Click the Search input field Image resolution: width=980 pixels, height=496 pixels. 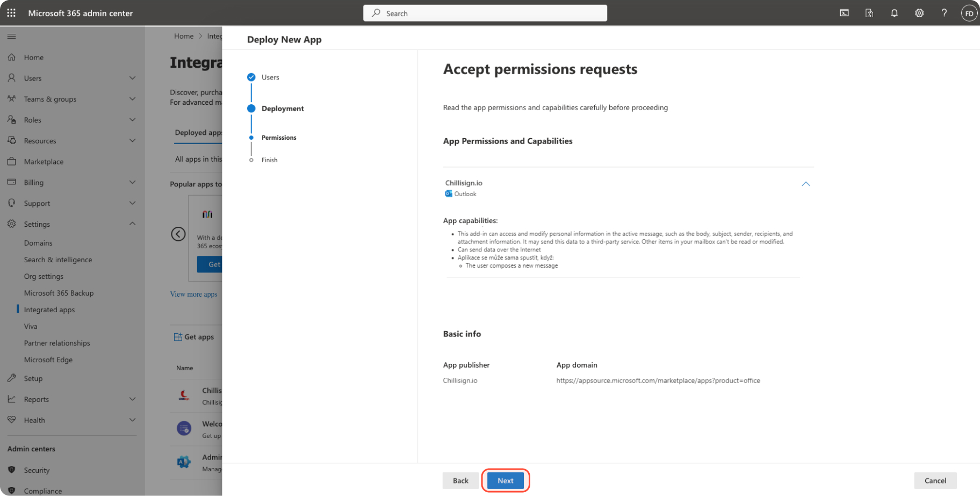pos(485,13)
